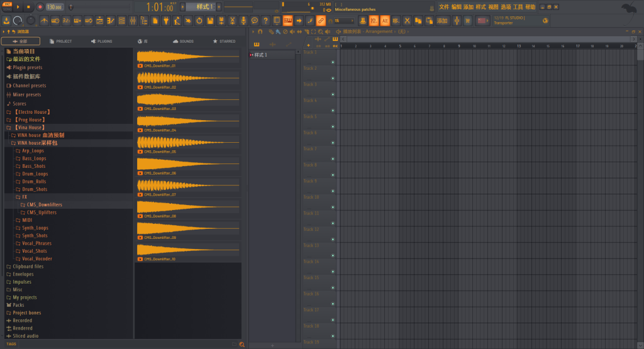This screenshot has width=644, height=349.
Task: Mute Track 1 with its green toggle dot
Action: (333, 62)
